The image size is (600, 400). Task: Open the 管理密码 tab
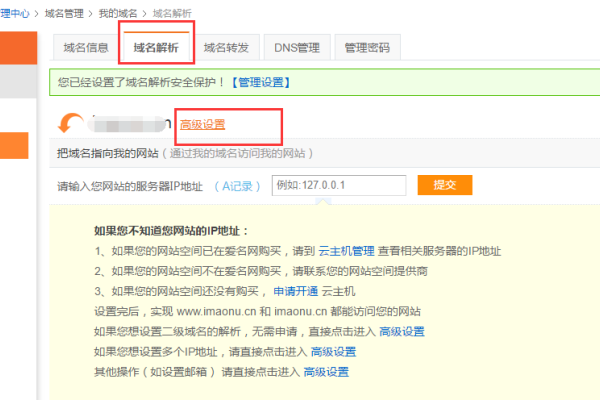pyautogui.click(x=367, y=47)
